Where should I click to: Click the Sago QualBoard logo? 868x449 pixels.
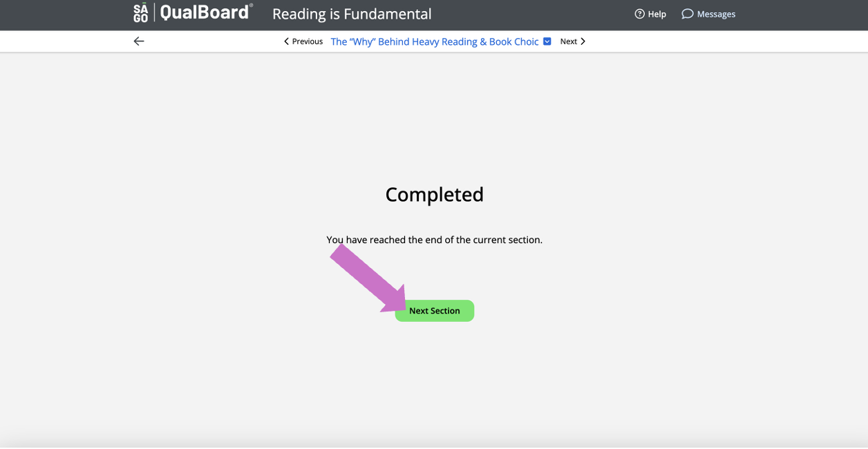pos(193,12)
